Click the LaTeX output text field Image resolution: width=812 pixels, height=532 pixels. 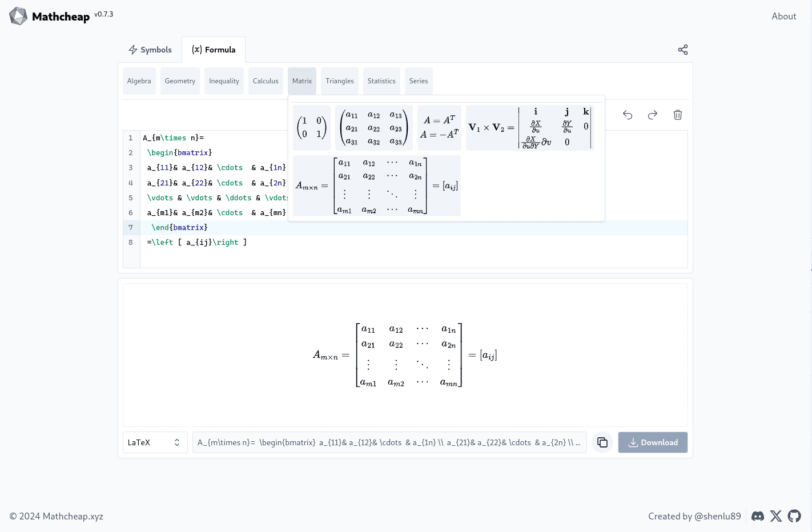point(389,442)
